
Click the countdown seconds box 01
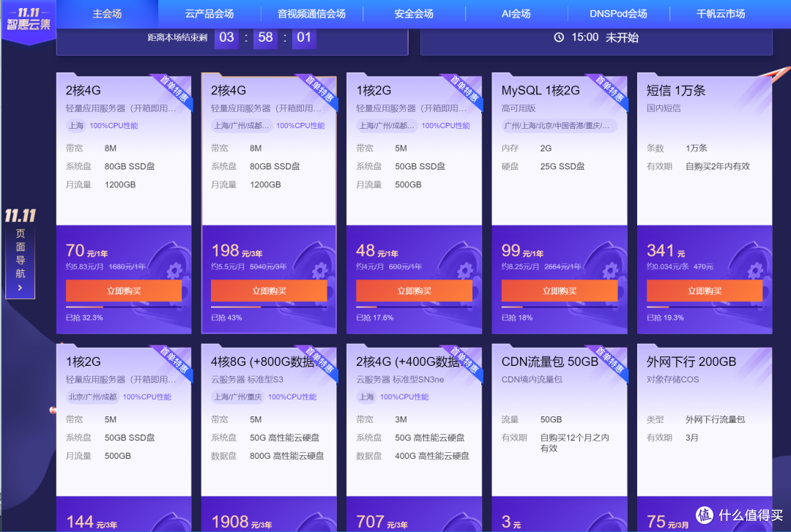(x=304, y=37)
